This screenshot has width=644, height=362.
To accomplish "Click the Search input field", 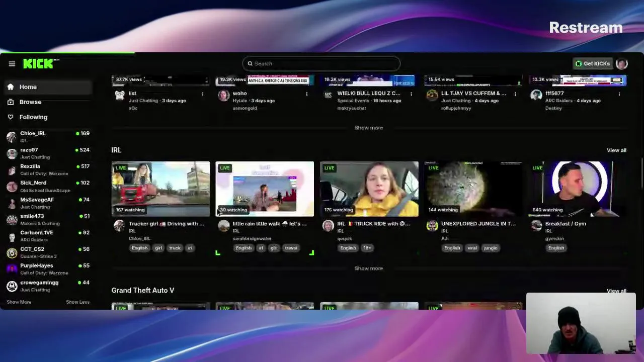I will pyautogui.click(x=321, y=64).
